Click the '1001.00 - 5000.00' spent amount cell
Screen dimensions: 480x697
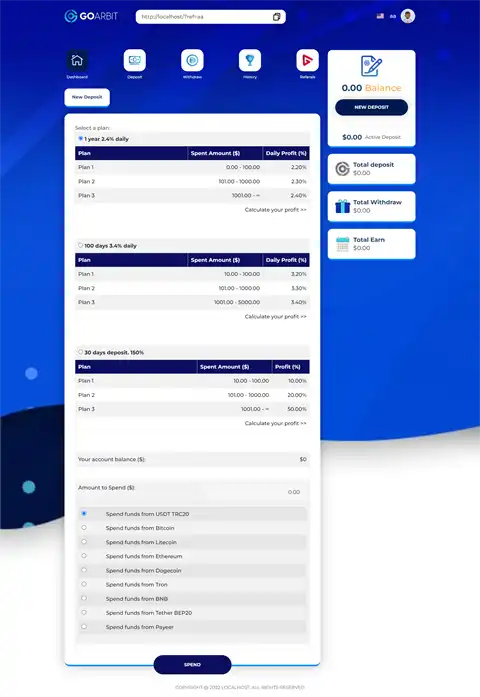237,302
